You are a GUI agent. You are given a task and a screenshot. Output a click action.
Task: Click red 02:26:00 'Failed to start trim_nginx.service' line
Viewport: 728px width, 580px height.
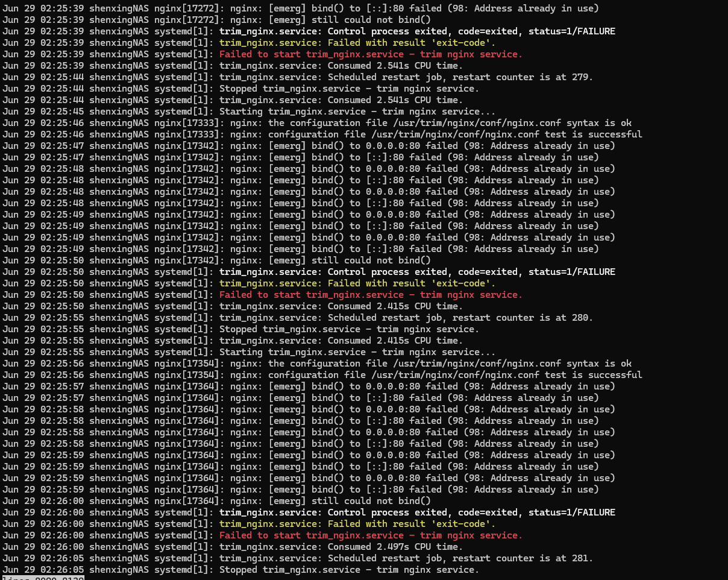coord(263,535)
